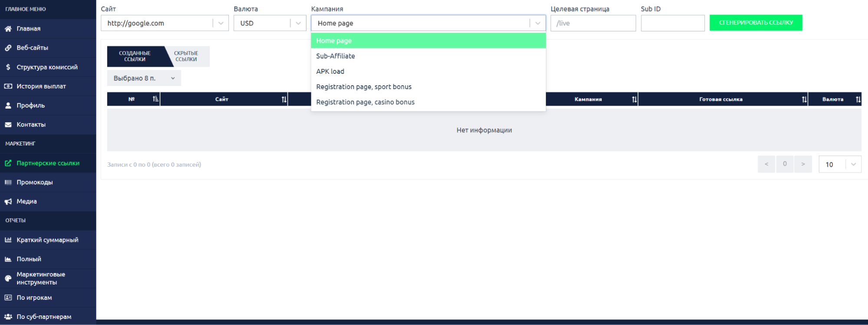Image resolution: width=868 pixels, height=325 pixels.
Task: Sort table by the № column
Action: (x=155, y=99)
